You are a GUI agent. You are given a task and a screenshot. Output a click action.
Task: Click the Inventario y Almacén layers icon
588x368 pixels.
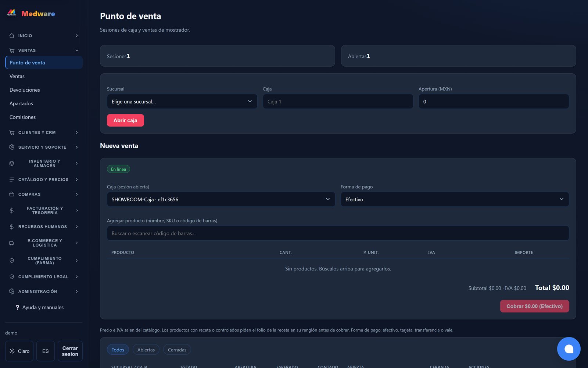(x=12, y=163)
